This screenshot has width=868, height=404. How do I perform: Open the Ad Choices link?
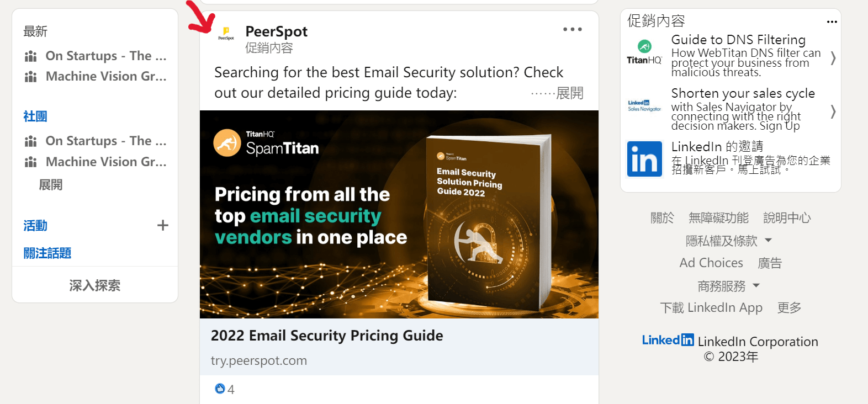711,263
